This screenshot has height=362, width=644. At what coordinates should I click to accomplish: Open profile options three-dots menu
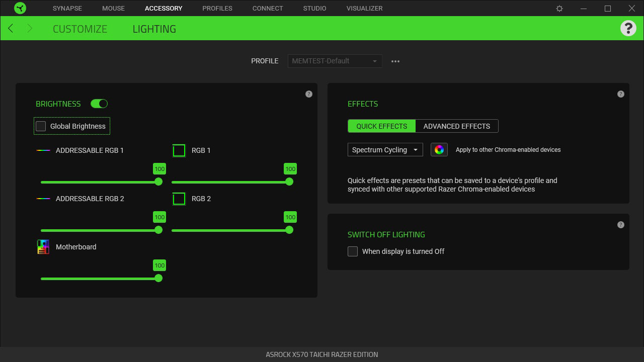395,61
